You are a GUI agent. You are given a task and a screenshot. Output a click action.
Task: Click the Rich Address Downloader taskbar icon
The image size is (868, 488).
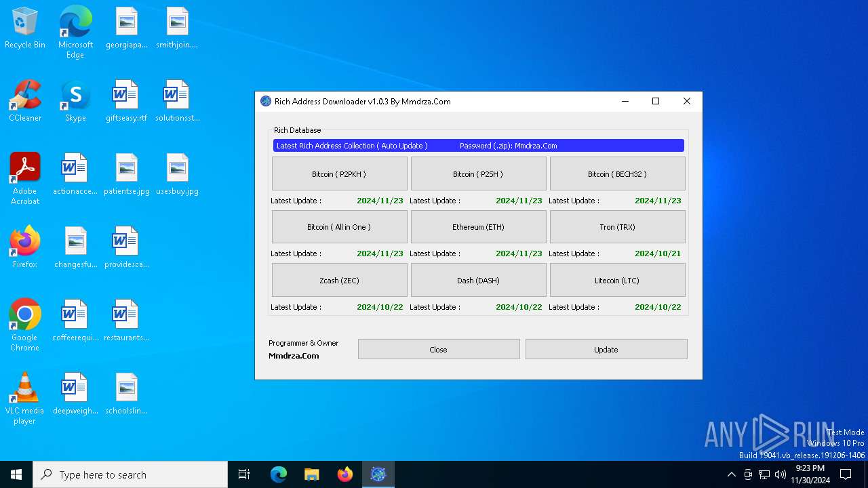pyautogui.click(x=378, y=474)
